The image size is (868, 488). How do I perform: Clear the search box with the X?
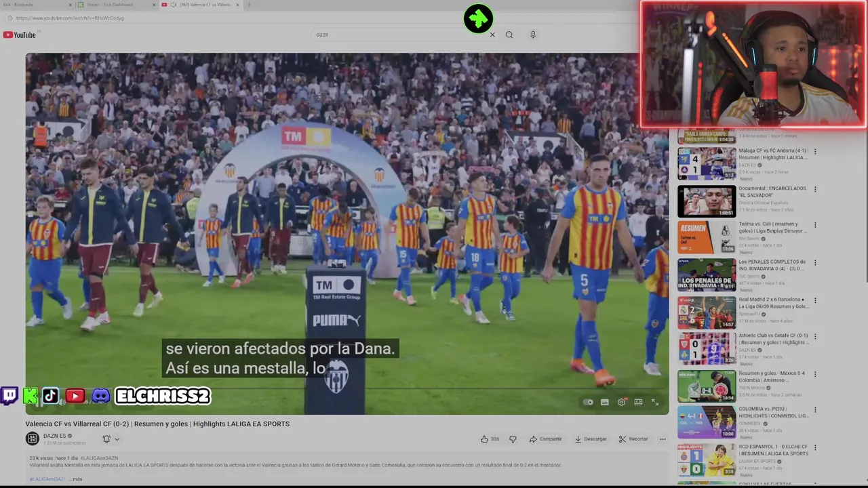492,35
